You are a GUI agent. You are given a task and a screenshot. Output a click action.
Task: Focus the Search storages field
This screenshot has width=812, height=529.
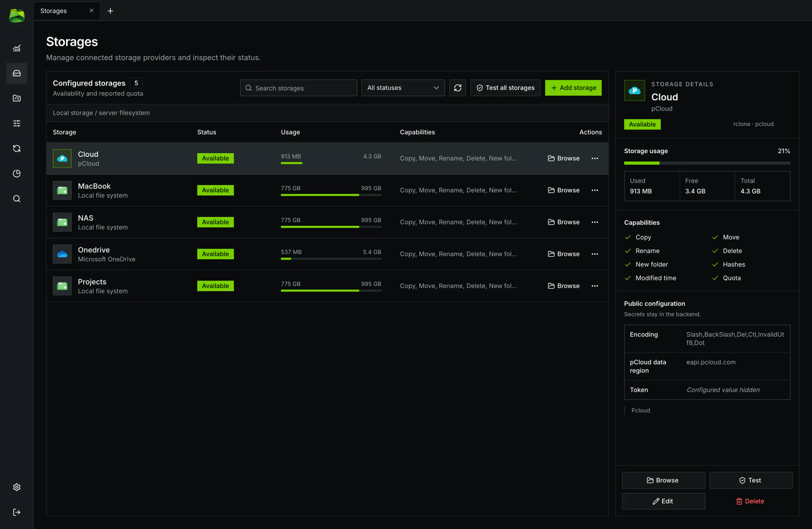298,88
